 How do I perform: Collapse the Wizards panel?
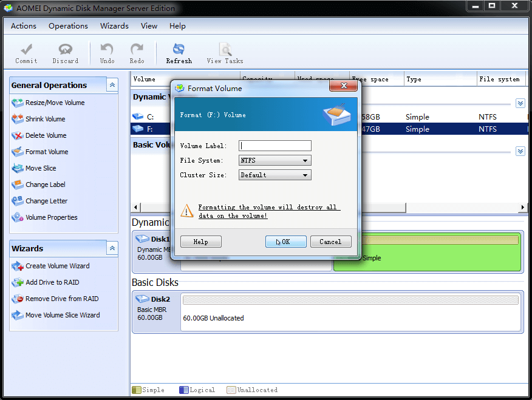coord(112,248)
